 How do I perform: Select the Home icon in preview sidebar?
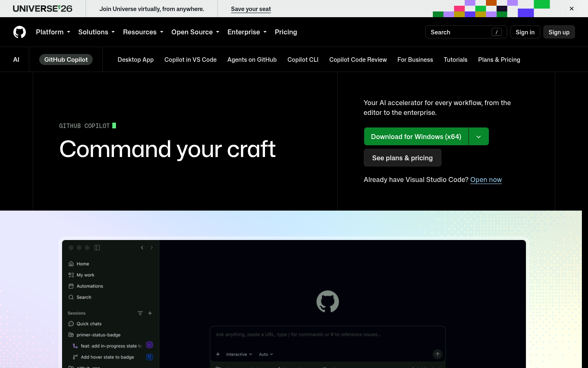pos(71,264)
